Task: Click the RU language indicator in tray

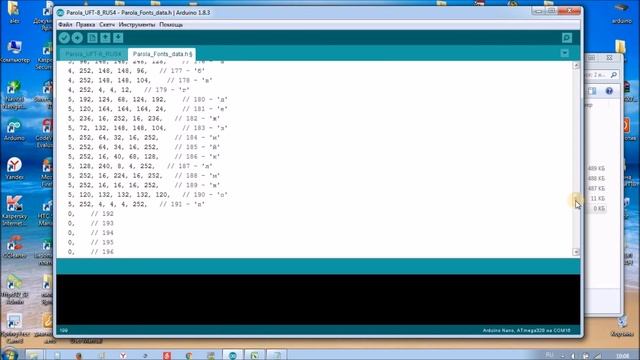Action: (x=549, y=355)
